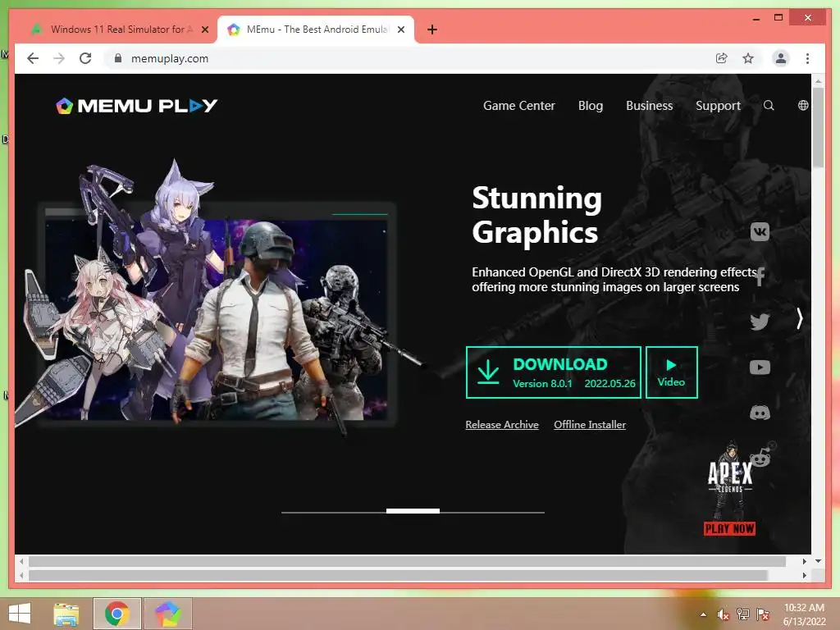Click the browser forward arrow

(59, 58)
